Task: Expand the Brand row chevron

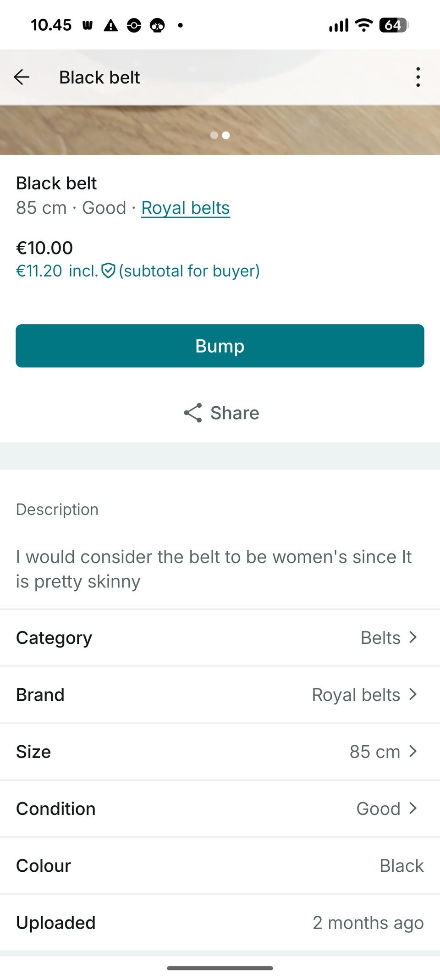Action: pos(413,694)
